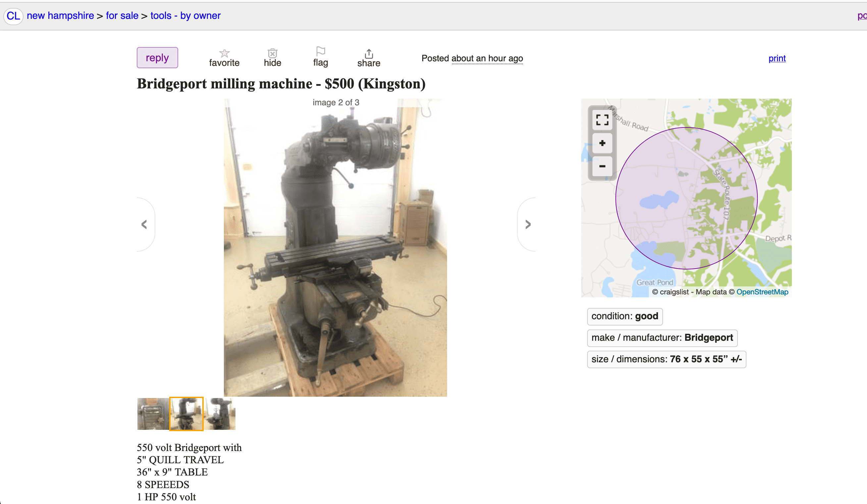Go to tools - by owner category
The height and width of the screenshot is (504, 867).
coord(185,16)
